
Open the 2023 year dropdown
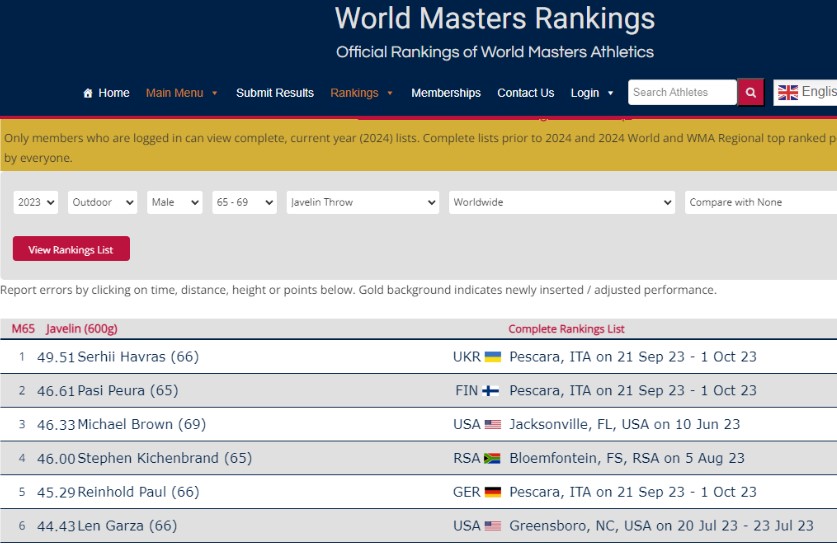pos(36,202)
